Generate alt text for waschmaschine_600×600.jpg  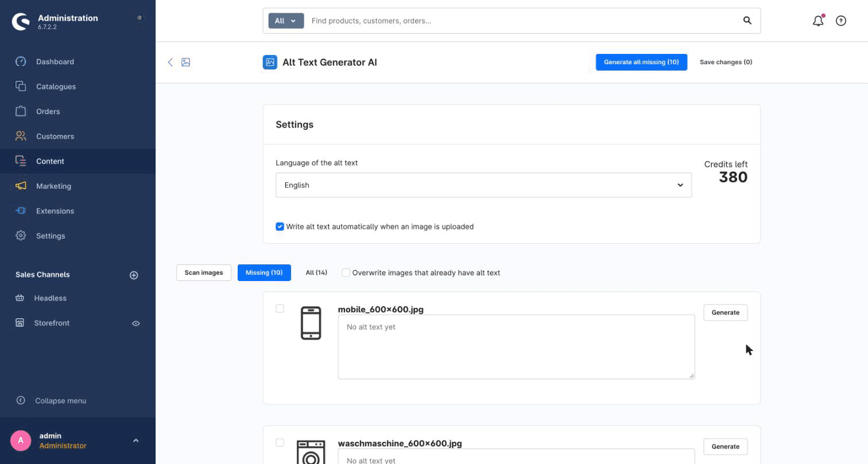726,447
